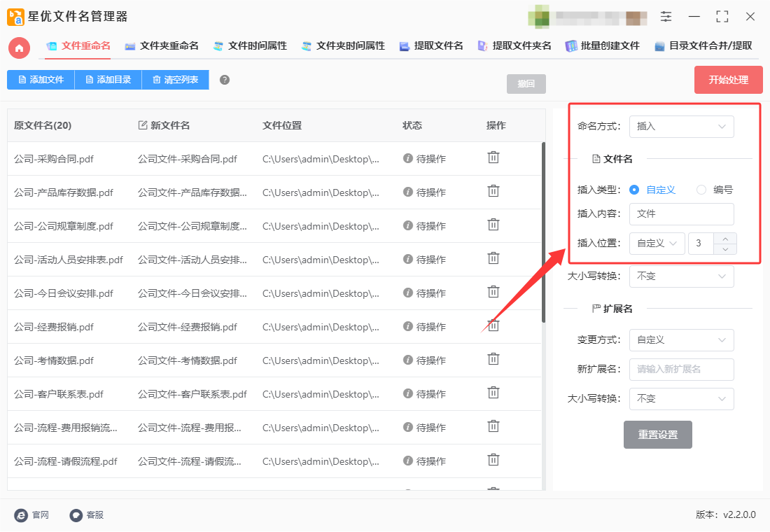Select the 自定义 insert type radio
The height and width of the screenshot is (532, 770).
click(634, 190)
